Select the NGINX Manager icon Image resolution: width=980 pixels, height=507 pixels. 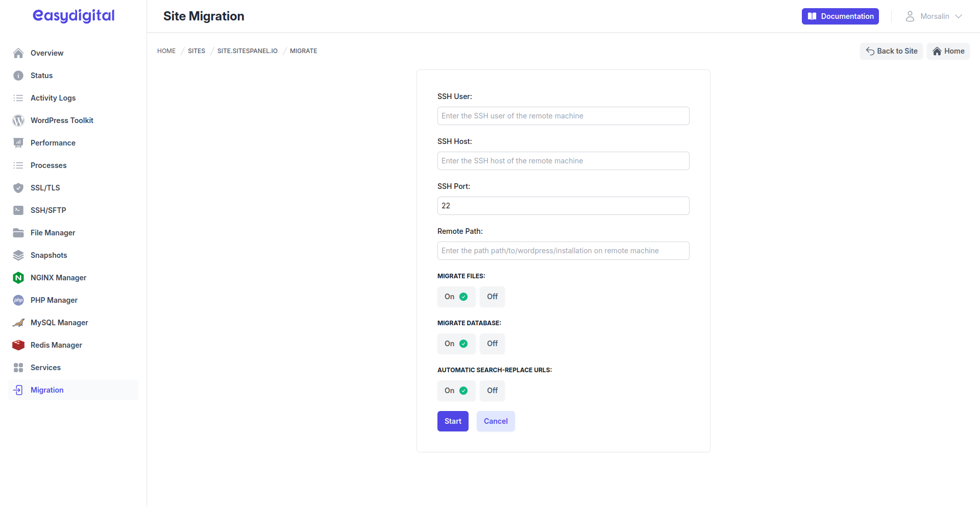tap(18, 277)
